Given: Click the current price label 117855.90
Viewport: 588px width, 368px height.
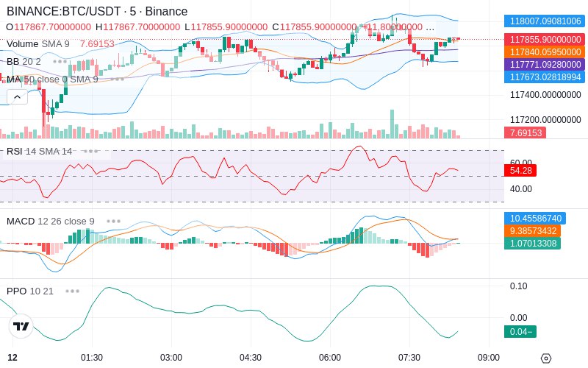Looking at the screenshot, I should [x=545, y=40].
